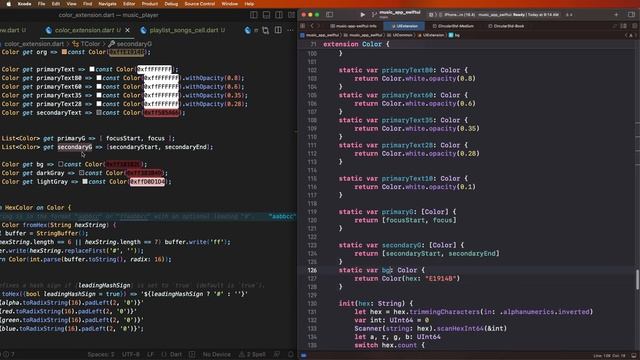
Task: Click No Device in VS Code status bar
Action: [216, 354]
